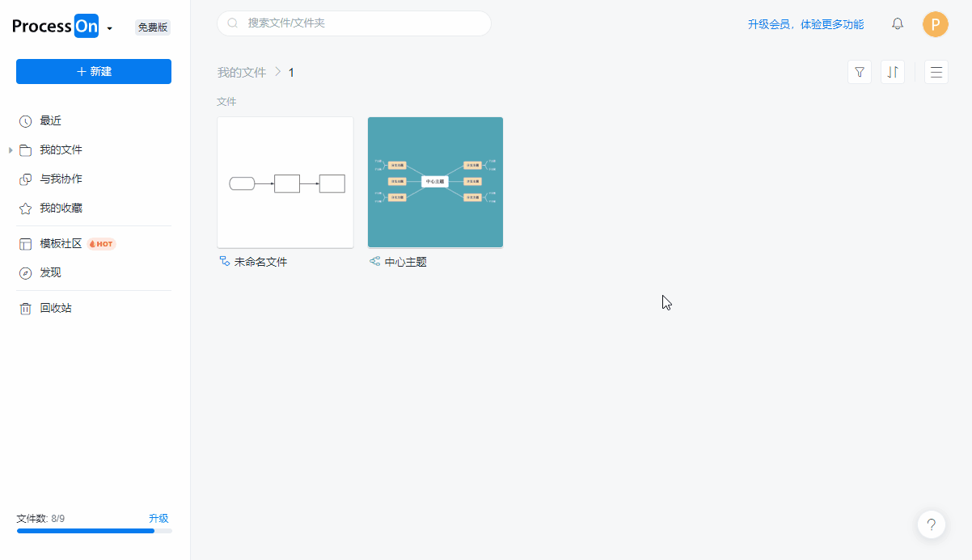Open the sort order button

893,72
